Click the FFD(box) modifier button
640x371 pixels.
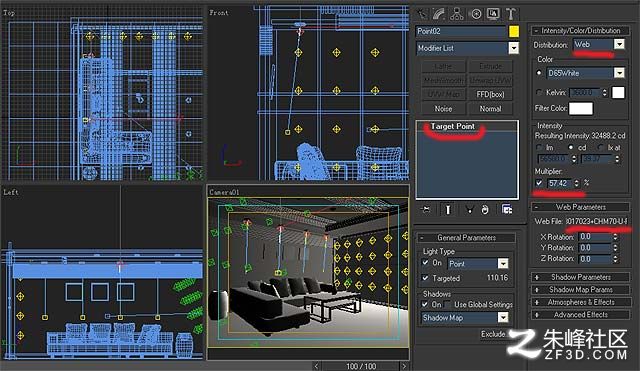(x=490, y=94)
